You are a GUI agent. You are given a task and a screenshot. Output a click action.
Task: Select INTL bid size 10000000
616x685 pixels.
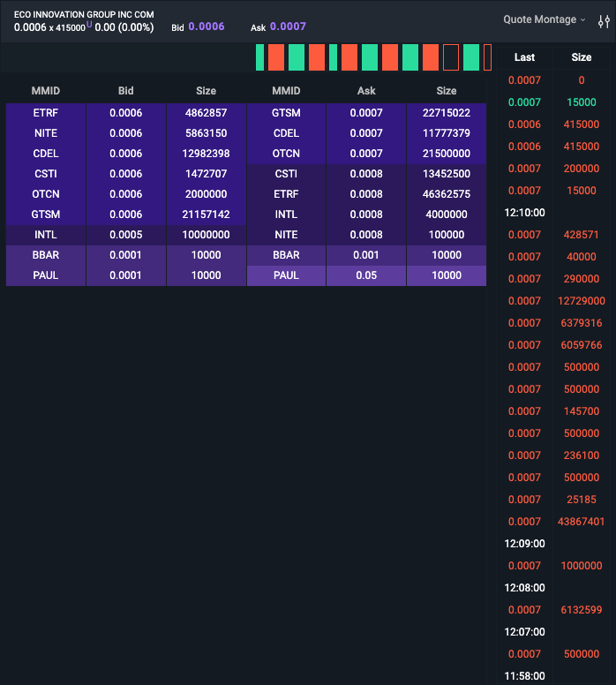coord(207,235)
